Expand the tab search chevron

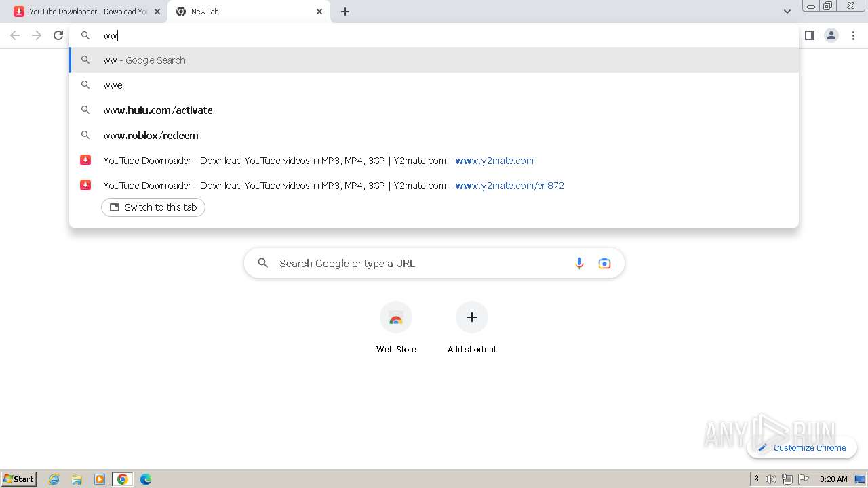tap(787, 12)
